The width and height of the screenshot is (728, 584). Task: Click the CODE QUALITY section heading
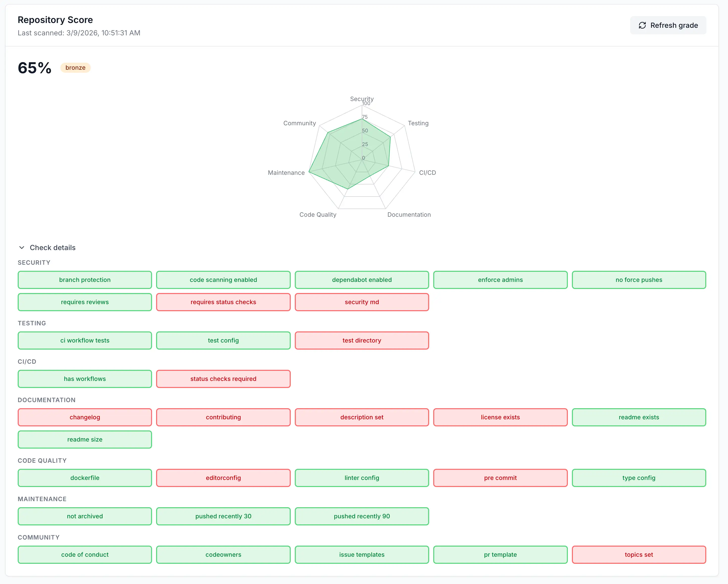point(42,461)
